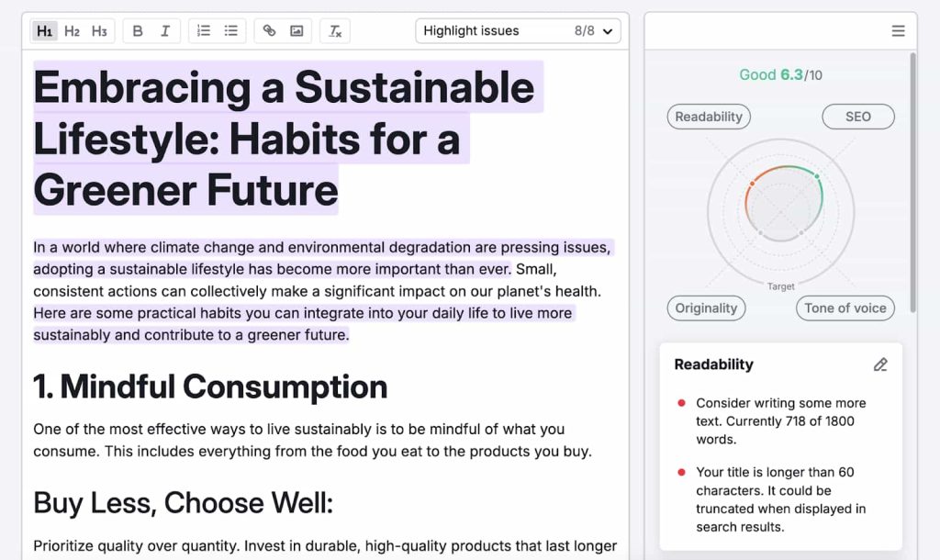Toggle bold formatting

(x=138, y=31)
